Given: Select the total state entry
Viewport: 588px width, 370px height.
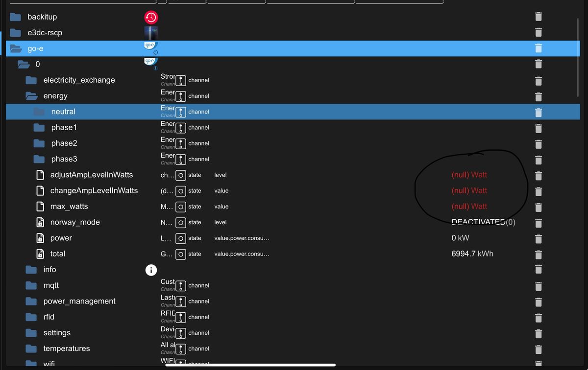Looking at the screenshot, I should (x=58, y=254).
